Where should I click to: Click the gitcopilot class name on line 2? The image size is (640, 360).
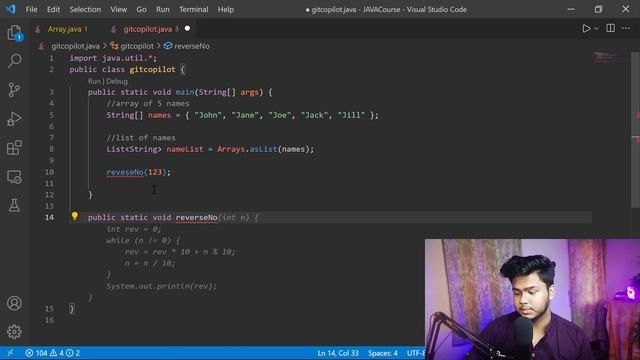(x=152, y=70)
